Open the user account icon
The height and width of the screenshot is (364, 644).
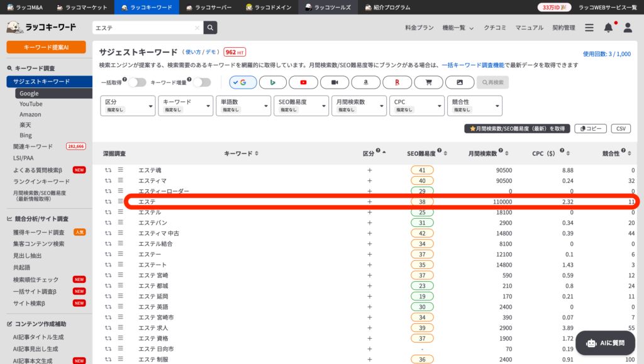tap(627, 28)
